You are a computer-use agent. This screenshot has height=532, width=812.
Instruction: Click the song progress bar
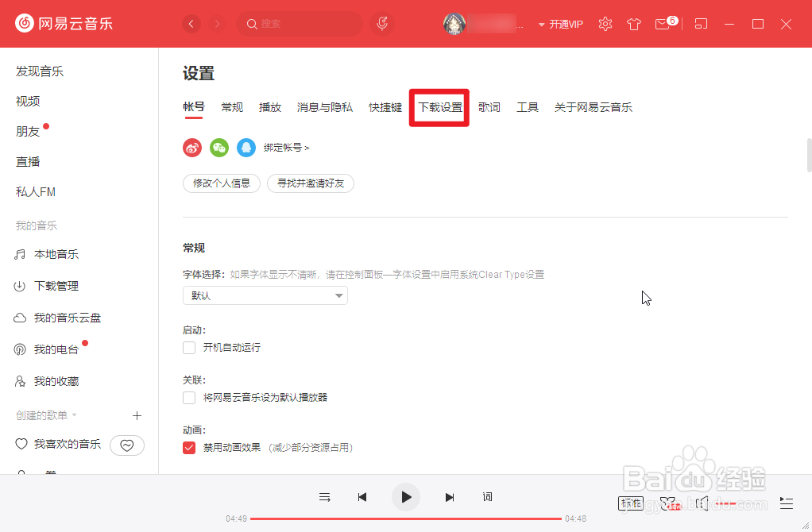[406, 519]
